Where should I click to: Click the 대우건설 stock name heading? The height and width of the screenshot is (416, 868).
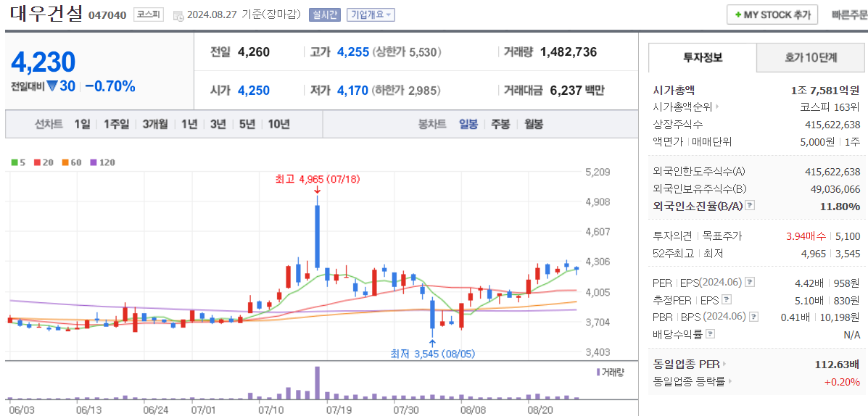click(x=46, y=14)
